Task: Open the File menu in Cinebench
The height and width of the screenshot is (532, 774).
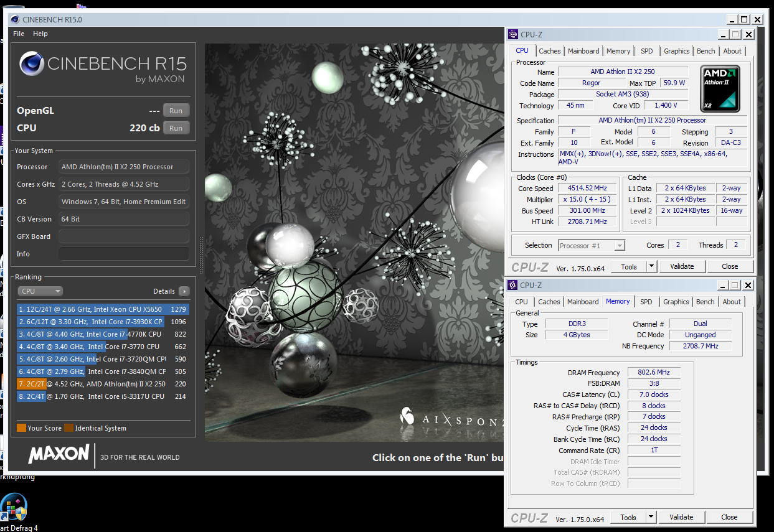Action: click(x=19, y=34)
